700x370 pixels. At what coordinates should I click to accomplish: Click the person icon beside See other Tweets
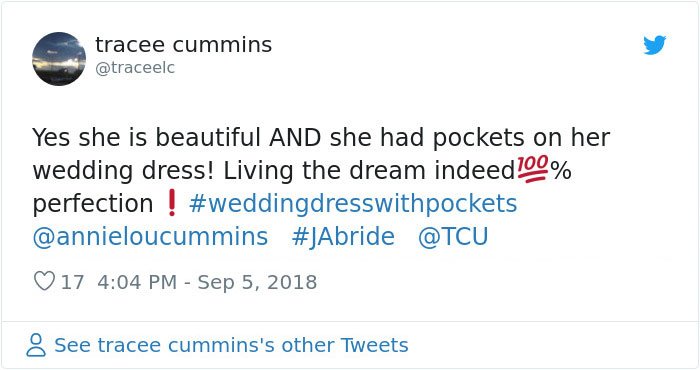[x=36, y=345]
